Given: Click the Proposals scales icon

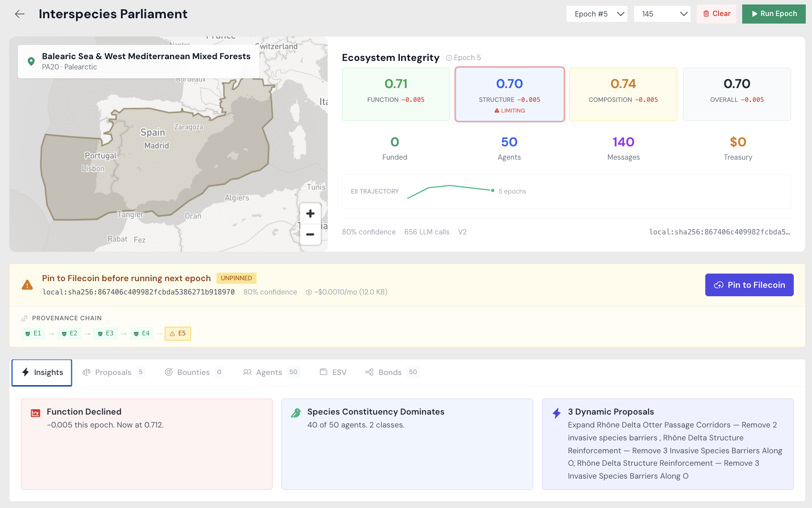Looking at the screenshot, I should coord(87,372).
